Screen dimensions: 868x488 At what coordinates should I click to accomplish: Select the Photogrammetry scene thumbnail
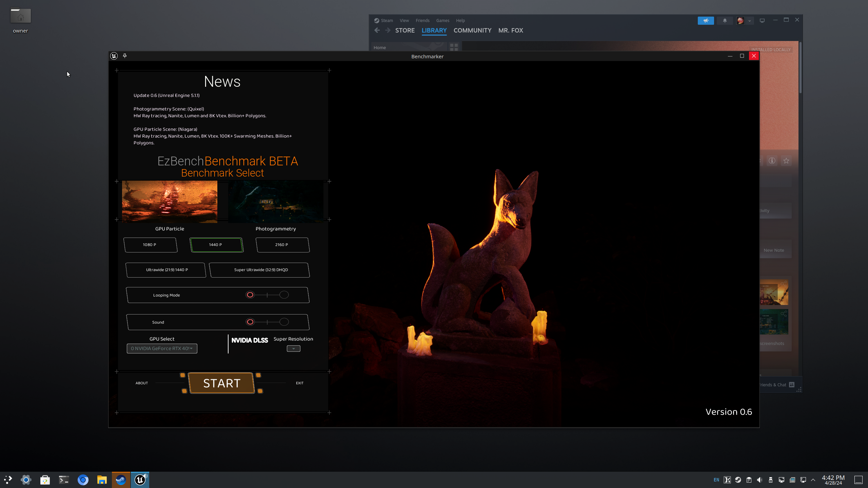(276, 202)
